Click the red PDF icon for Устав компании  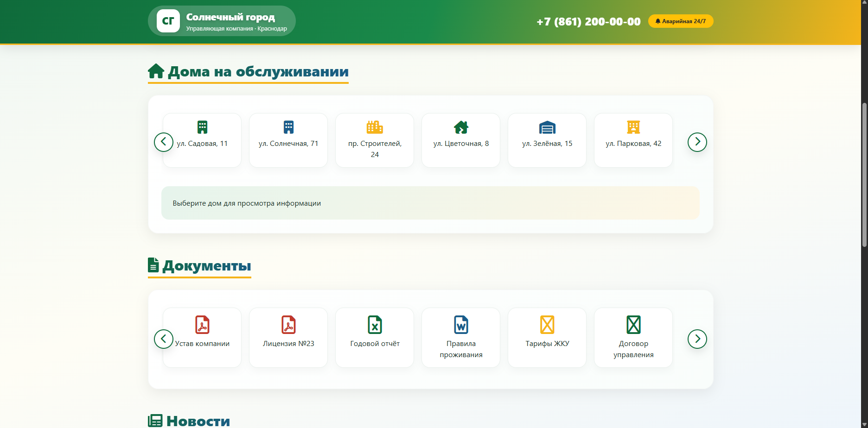tap(202, 325)
